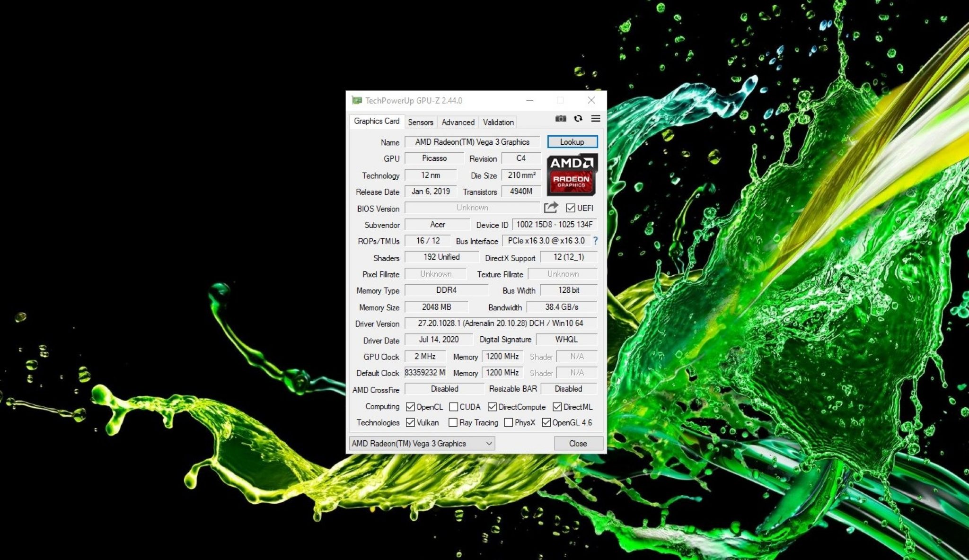Uncheck the Vulkan technology checkbox

point(410,422)
